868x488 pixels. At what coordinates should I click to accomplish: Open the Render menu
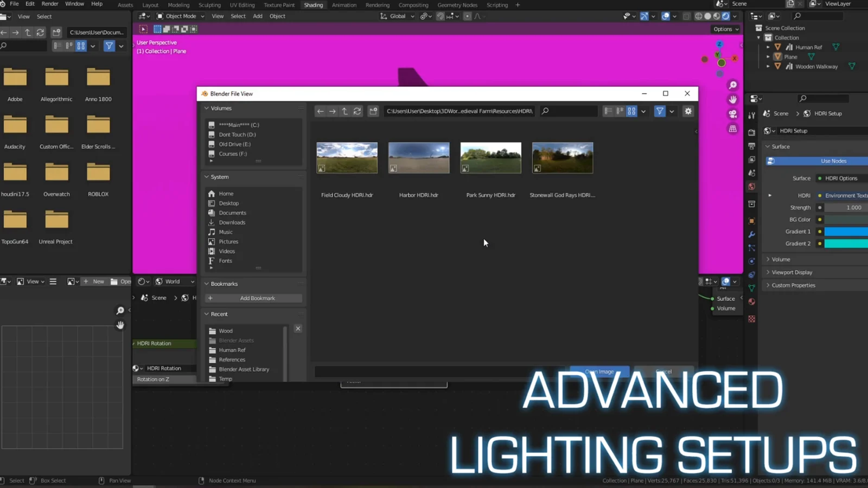(50, 4)
